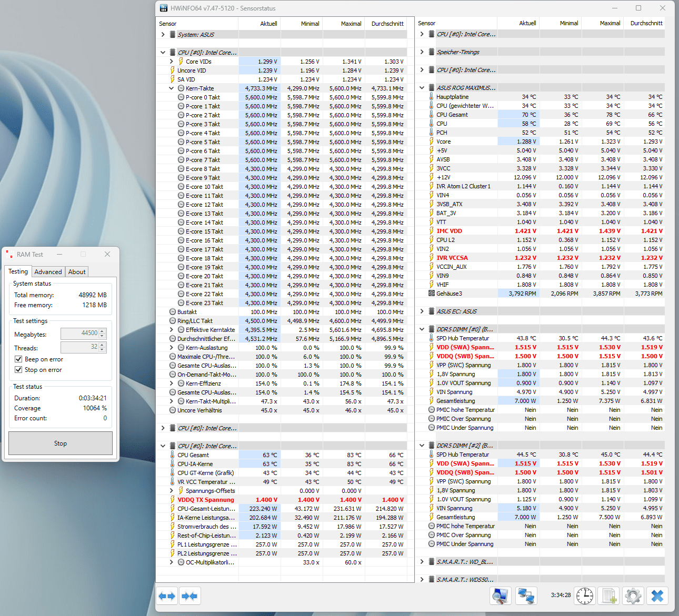Select the CPU-Gesamt-Leistung row
The width and height of the screenshot is (679, 616).
(282, 509)
